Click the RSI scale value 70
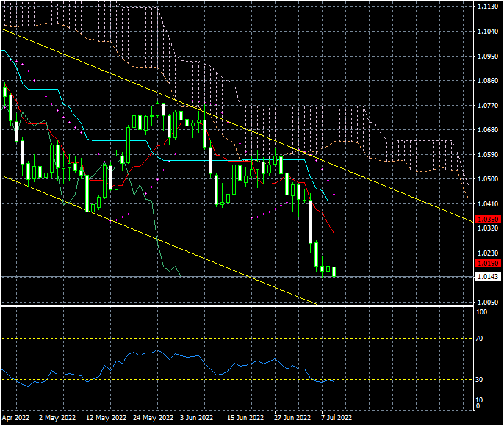 point(479,339)
